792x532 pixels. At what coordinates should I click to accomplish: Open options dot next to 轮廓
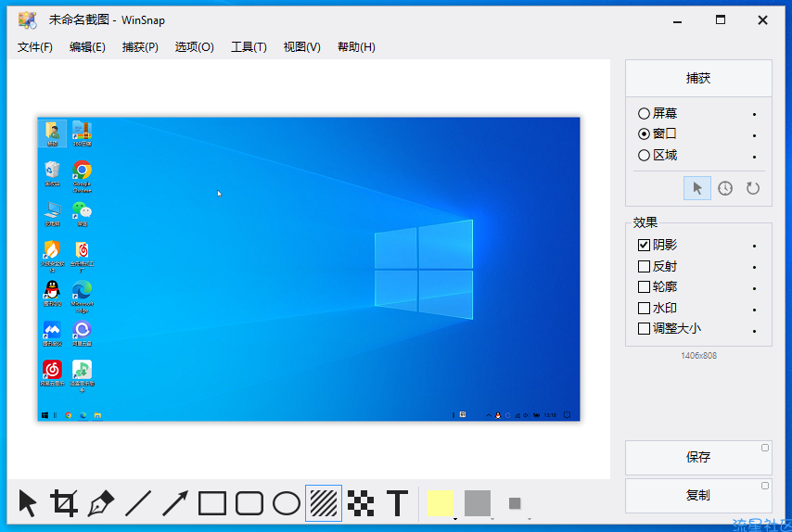(754, 289)
